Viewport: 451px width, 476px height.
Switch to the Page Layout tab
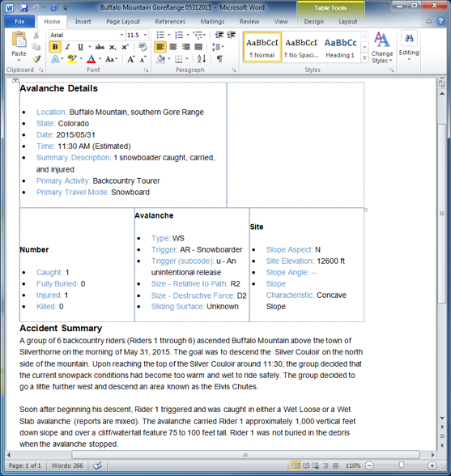[123, 22]
